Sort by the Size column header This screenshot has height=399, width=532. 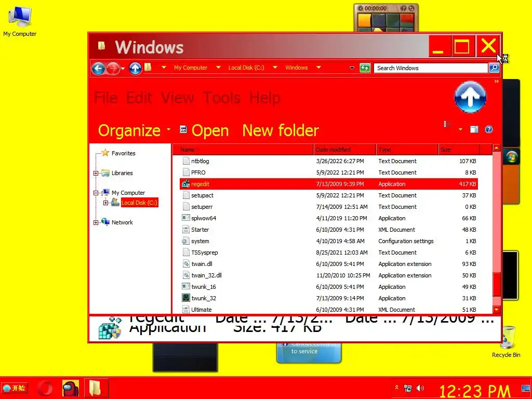click(x=459, y=150)
